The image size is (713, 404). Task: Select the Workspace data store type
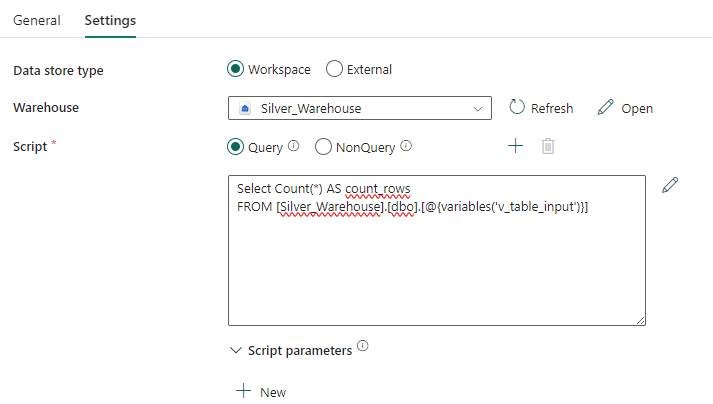(x=236, y=69)
